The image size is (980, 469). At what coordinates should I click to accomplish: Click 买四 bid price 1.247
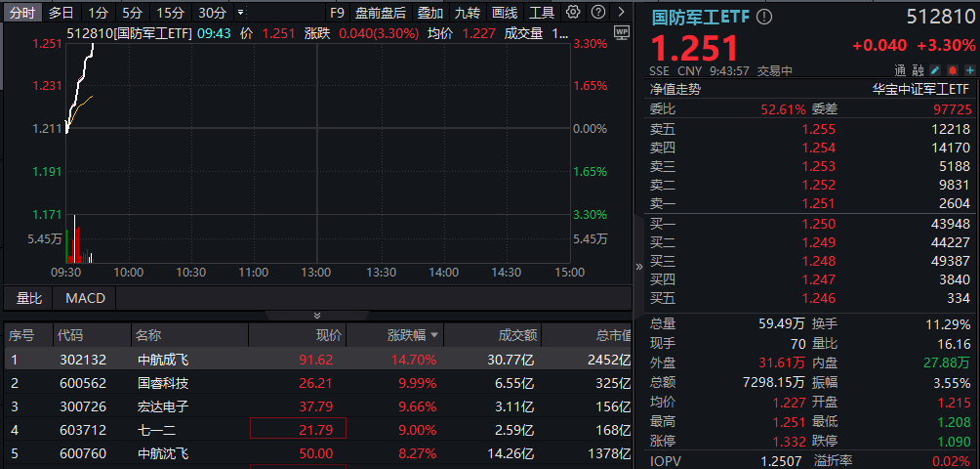tap(820, 279)
